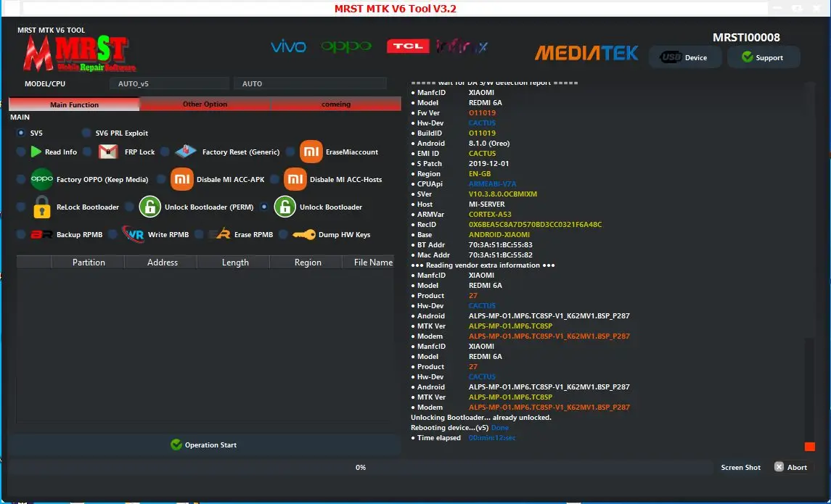
Task: Select the Dump HW Keys radio button
Action: [284, 234]
